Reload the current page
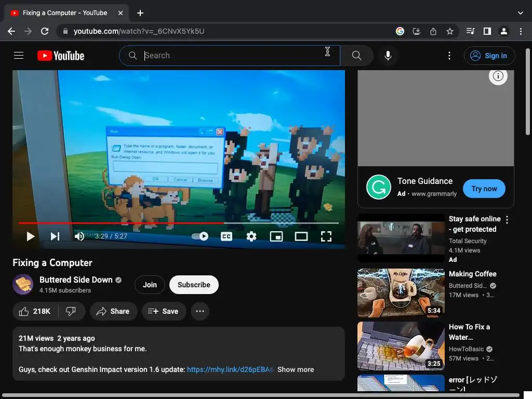The width and height of the screenshot is (532, 399). pyautogui.click(x=45, y=31)
